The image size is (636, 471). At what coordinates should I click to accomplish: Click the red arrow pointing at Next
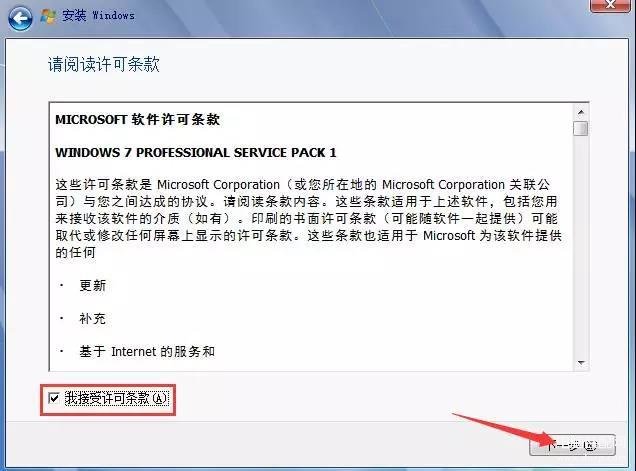coord(503,430)
